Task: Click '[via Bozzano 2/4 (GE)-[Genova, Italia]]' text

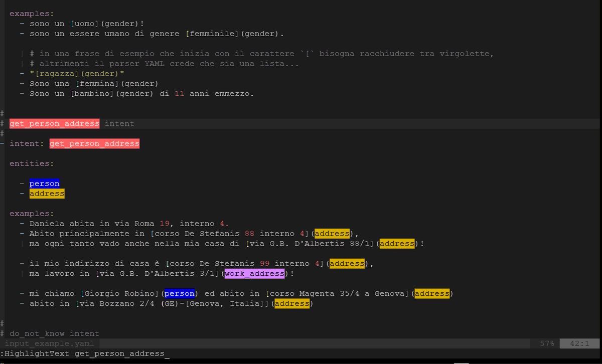Action: point(172,304)
